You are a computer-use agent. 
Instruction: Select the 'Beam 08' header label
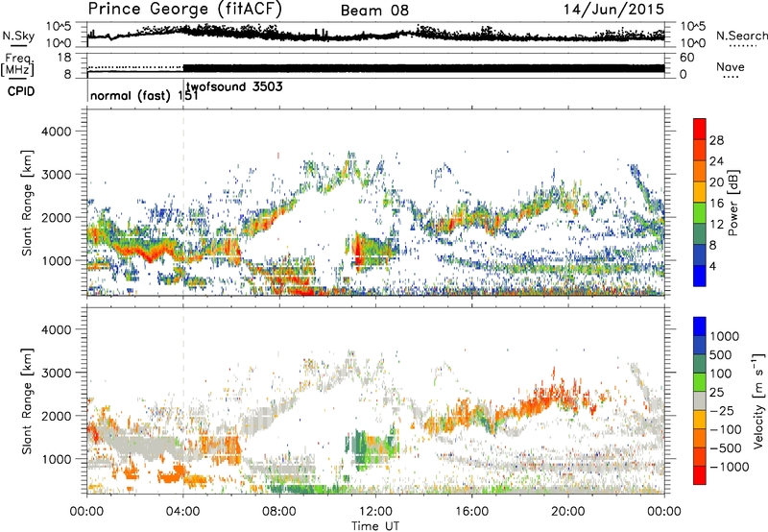374,11
